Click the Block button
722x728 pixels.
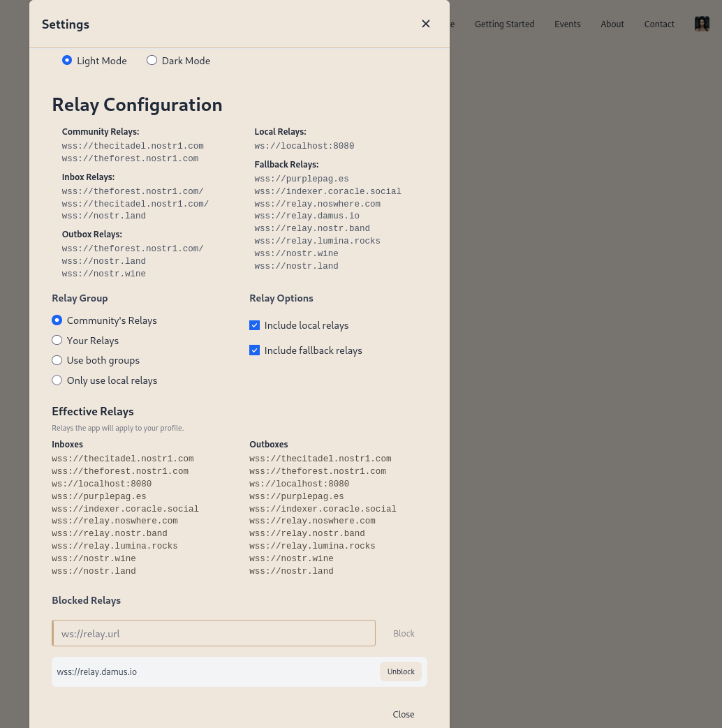404,633
